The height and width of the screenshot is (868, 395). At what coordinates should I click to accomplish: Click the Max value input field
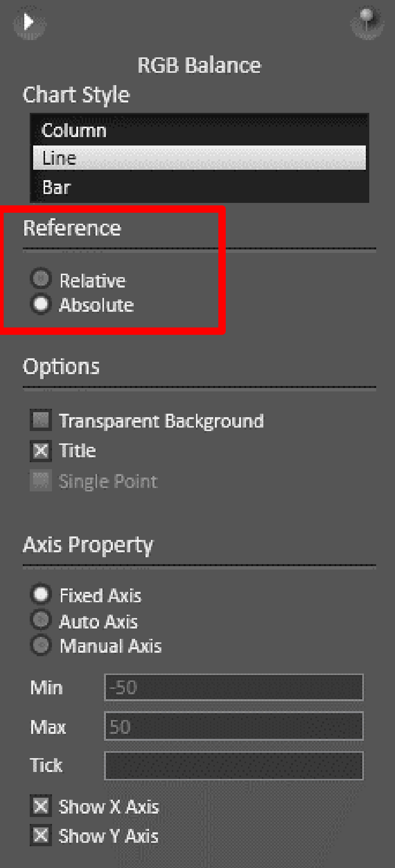click(234, 726)
